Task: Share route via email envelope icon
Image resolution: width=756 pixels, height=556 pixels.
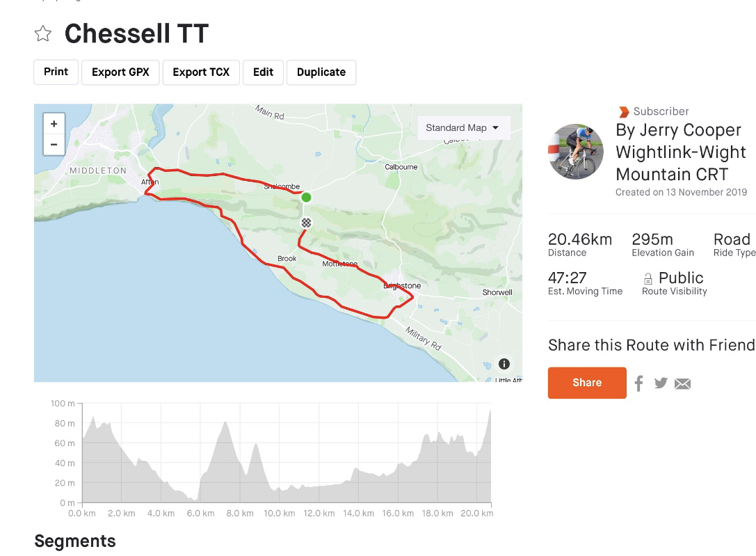Action: tap(683, 384)
